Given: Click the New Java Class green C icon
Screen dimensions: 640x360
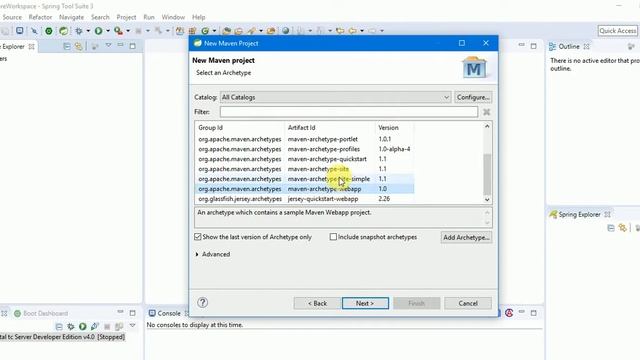Looking at the screenshot, I should click(205, 31).
